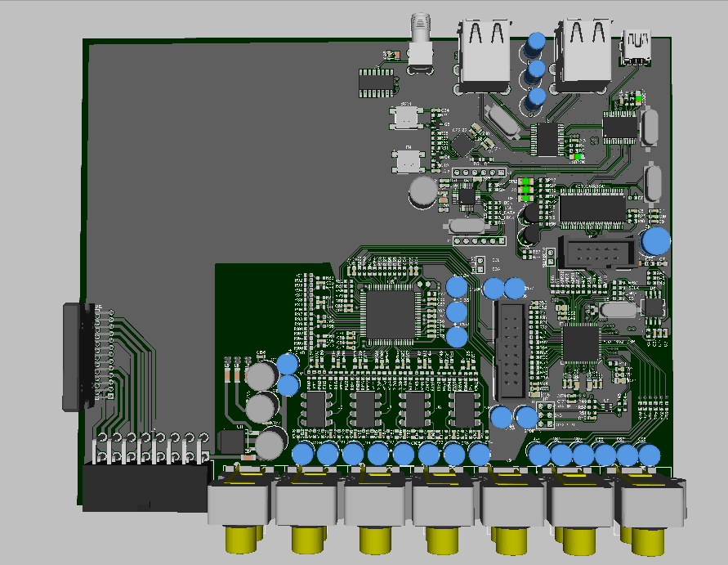Select the right dual USB port housing
The width and height of the screenshot is (728, 565).
point(585,52)
